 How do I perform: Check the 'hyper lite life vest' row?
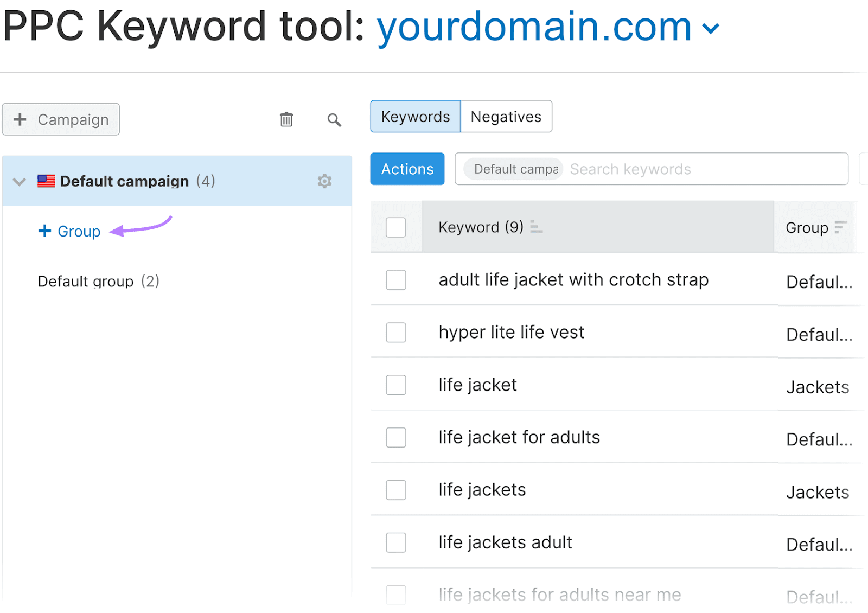coord(396,333)
